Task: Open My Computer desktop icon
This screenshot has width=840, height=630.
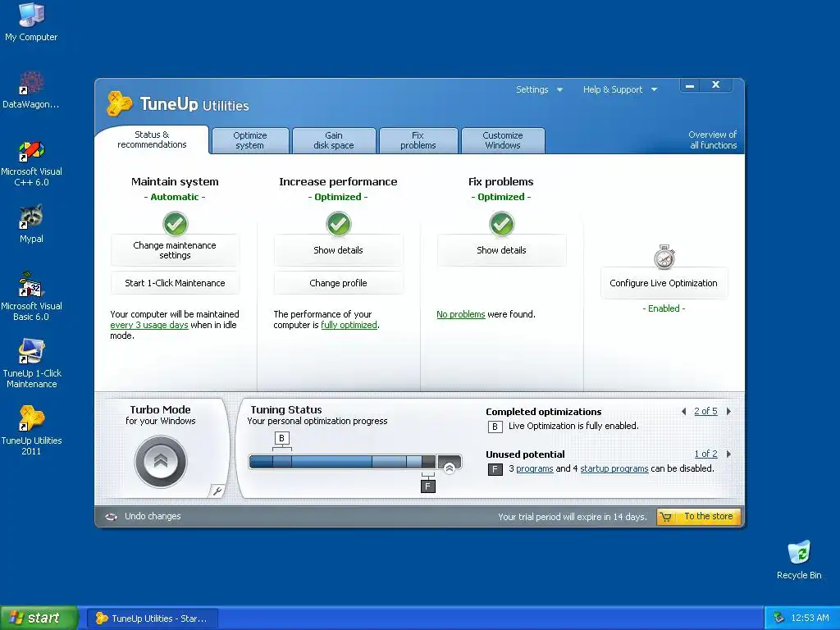Action: (x=31, y=21)
